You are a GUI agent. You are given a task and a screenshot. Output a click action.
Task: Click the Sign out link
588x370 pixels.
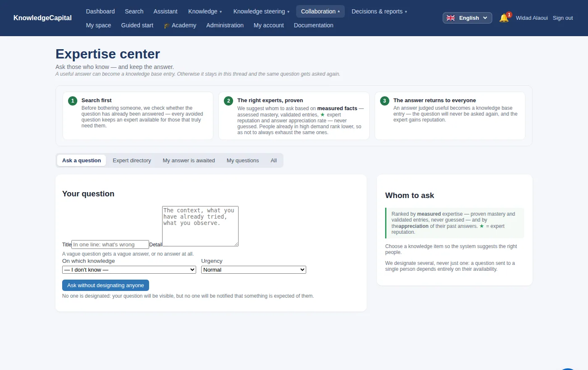[563, 18]
